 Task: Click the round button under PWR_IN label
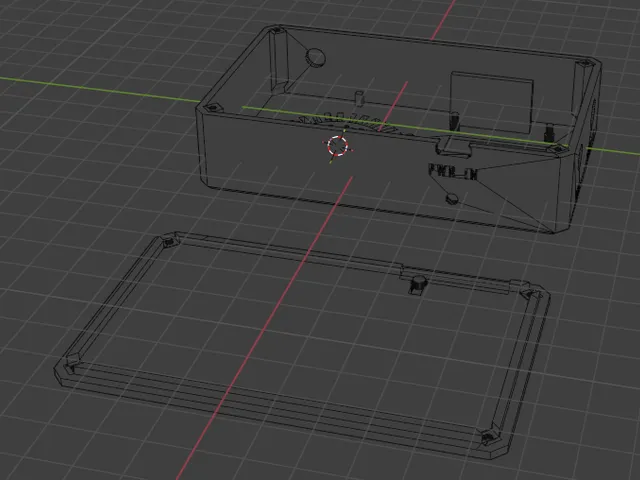point(452,199)
